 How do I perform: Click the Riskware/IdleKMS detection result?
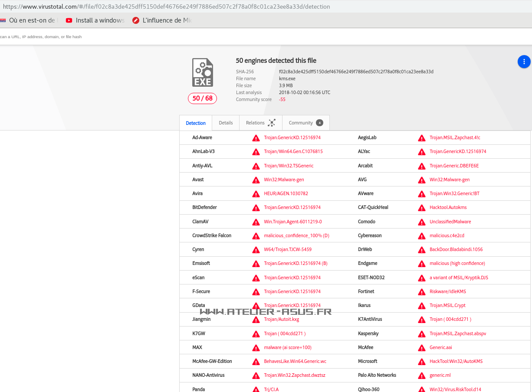[448, 291]
